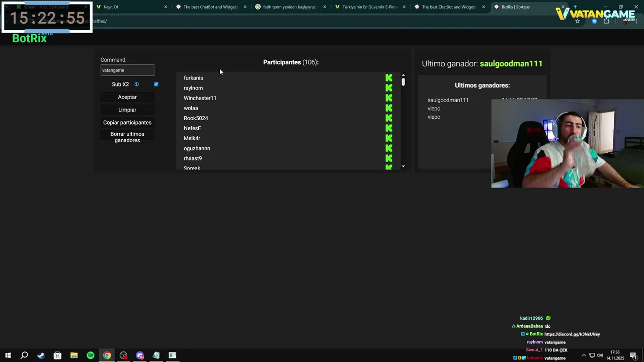Click the Kick icon beside wolaa
This screenshot has width=644, height=362.
(x=389, y=108)
